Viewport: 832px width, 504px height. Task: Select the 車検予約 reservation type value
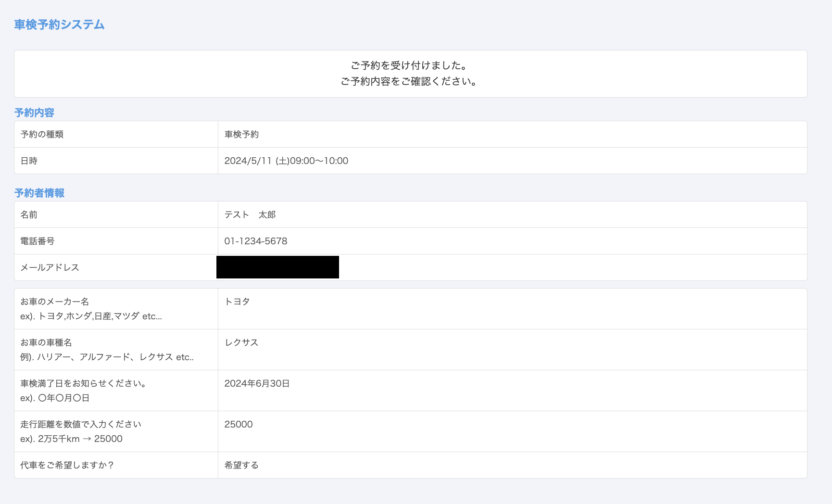click(241, 134)
